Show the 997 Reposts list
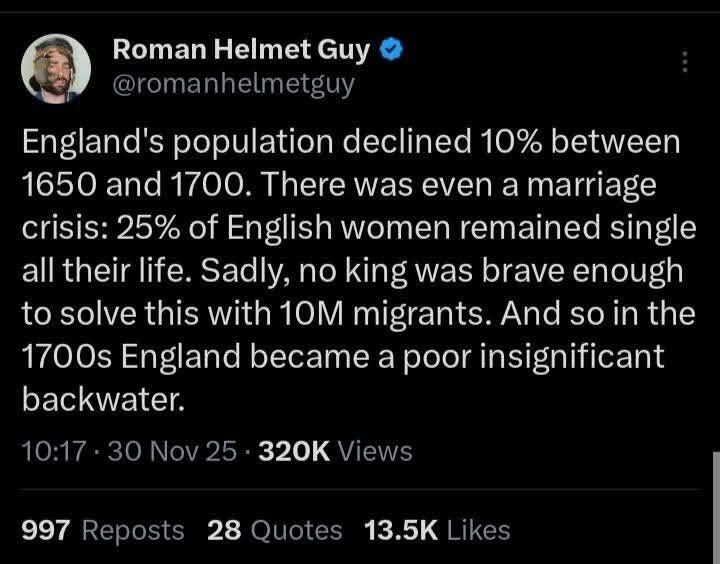Image resolution: width=720 pixels, height=564 pixels. click(x=102, y=530)
